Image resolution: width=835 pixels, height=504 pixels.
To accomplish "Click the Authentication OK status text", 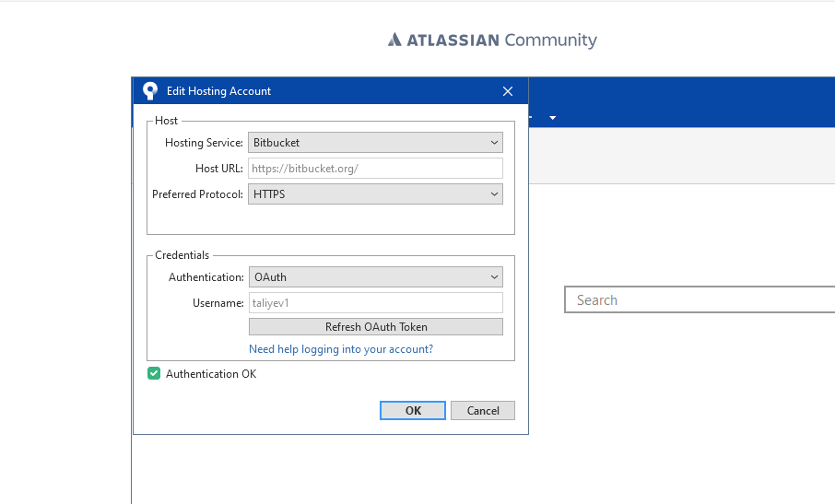I will 211,373.
